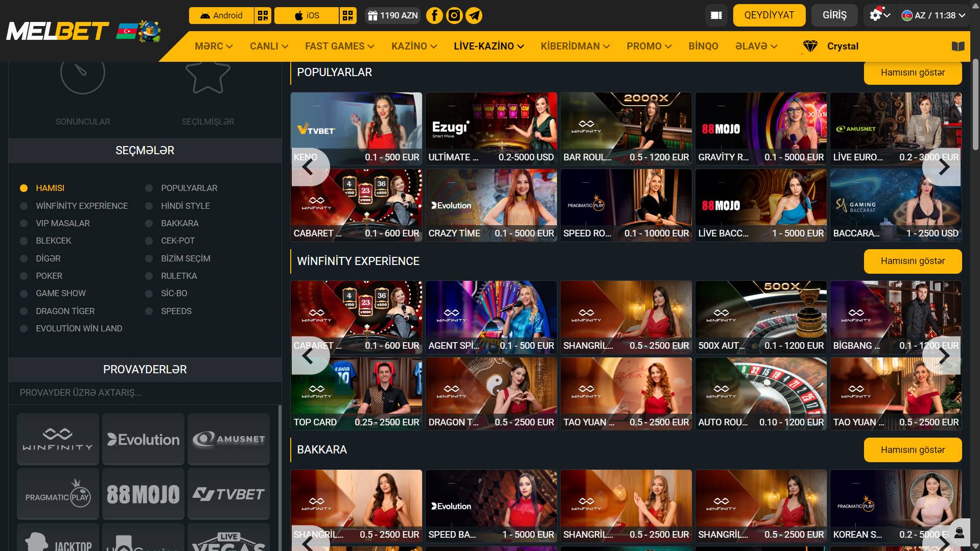Screen dimensions: 980x551
Task: Open the AZ language and time dropdown
Action: tap(933, 15)
